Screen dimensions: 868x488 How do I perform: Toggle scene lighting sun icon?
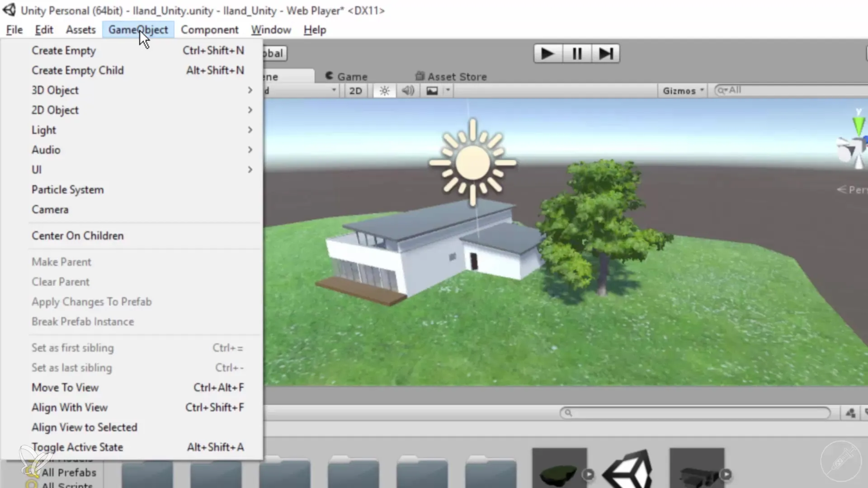385,91
